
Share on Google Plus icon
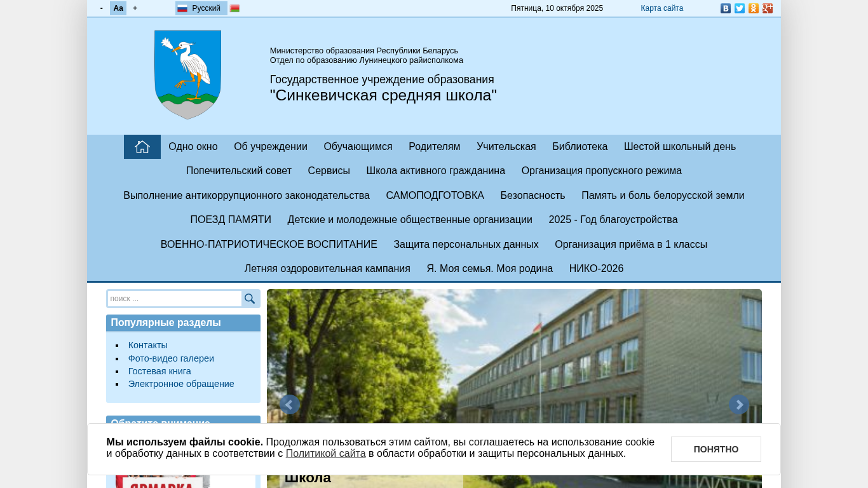(768, 8)
